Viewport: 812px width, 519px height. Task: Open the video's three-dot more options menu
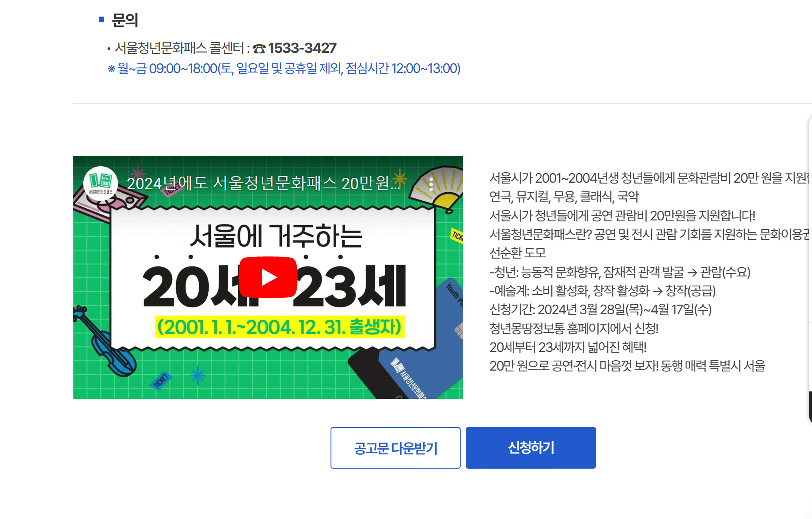[x=431, y=184]
